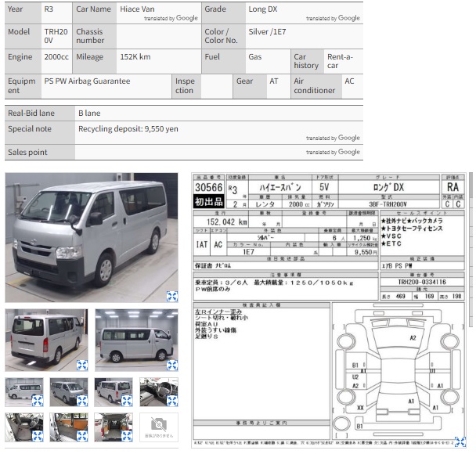The width and height of the screenshot is (476, 454).
Task: Enlarge the open rear door thumbnail
Action: [x=127, y=436]
